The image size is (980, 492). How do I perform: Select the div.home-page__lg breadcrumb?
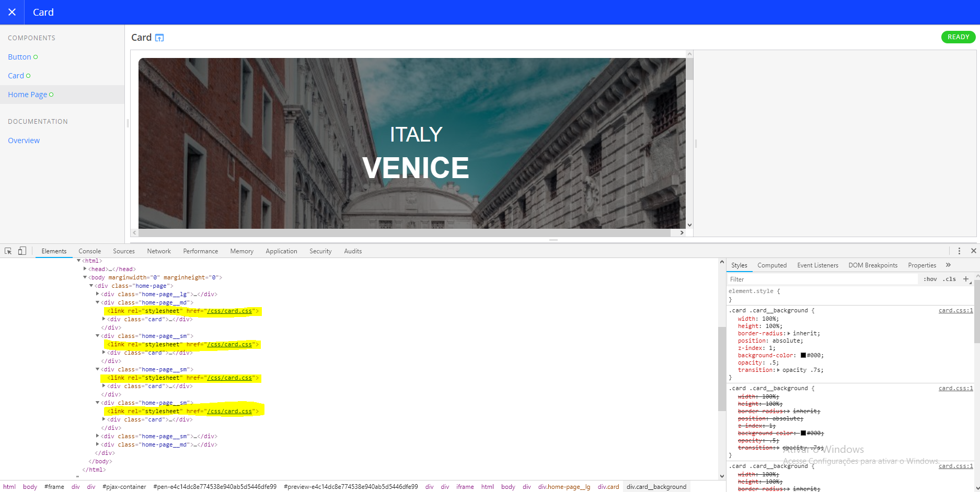[x=564, y=487]
